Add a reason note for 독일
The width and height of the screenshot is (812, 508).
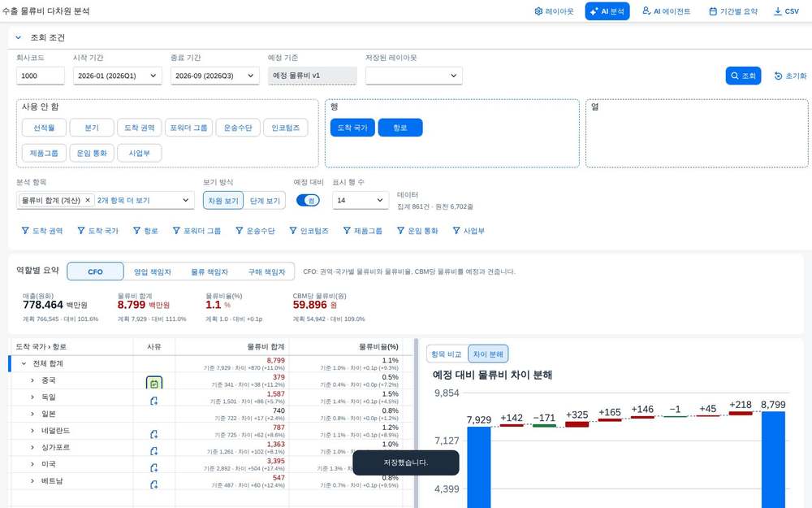pos(153,401)
